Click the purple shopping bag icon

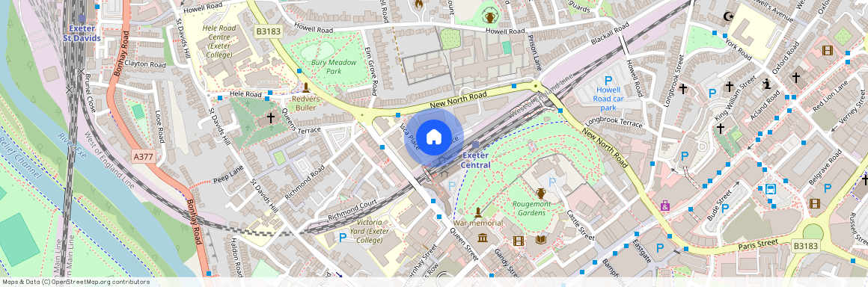click(x=664, y=206)
